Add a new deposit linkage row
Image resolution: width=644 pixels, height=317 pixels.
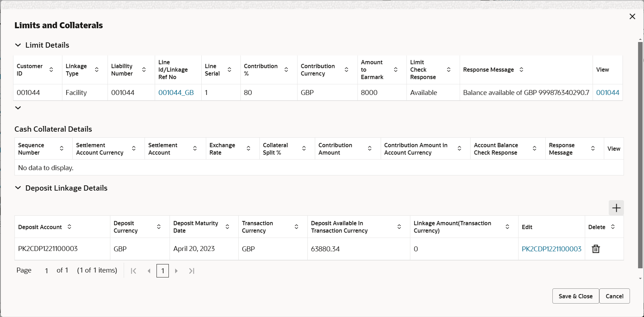click(616, 208)
